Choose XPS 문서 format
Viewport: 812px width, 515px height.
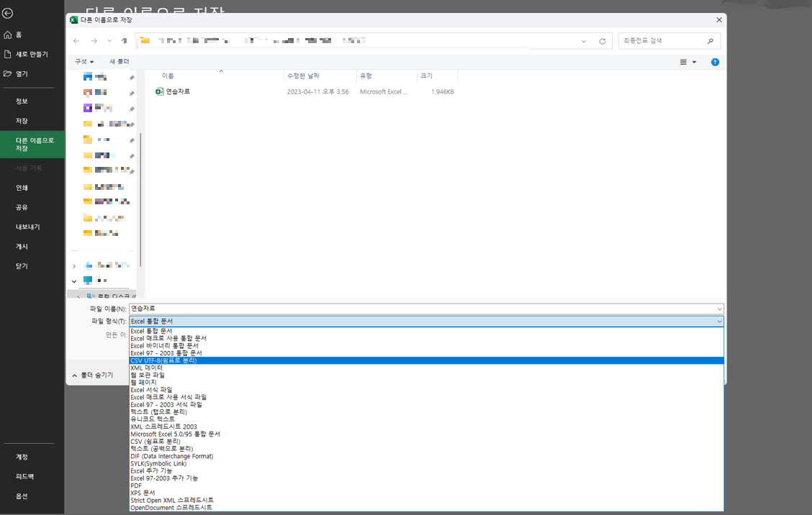tap(426, 493)
